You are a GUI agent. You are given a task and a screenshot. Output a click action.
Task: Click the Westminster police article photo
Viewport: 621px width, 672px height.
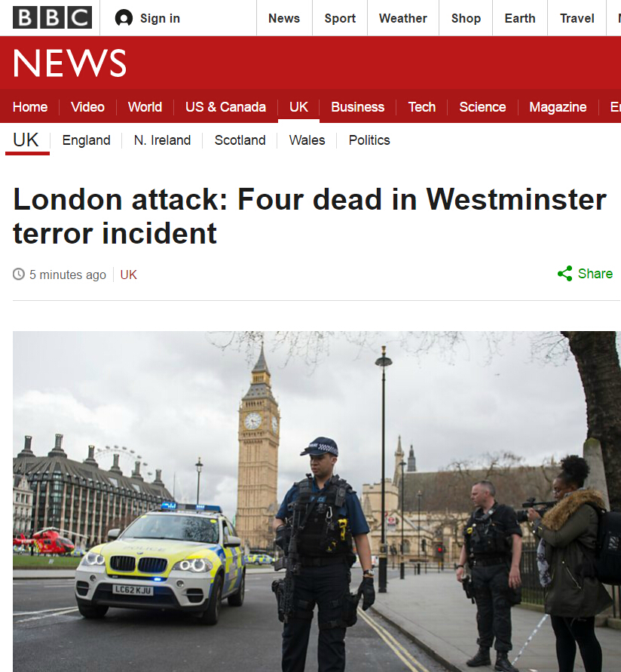[317, 502]
